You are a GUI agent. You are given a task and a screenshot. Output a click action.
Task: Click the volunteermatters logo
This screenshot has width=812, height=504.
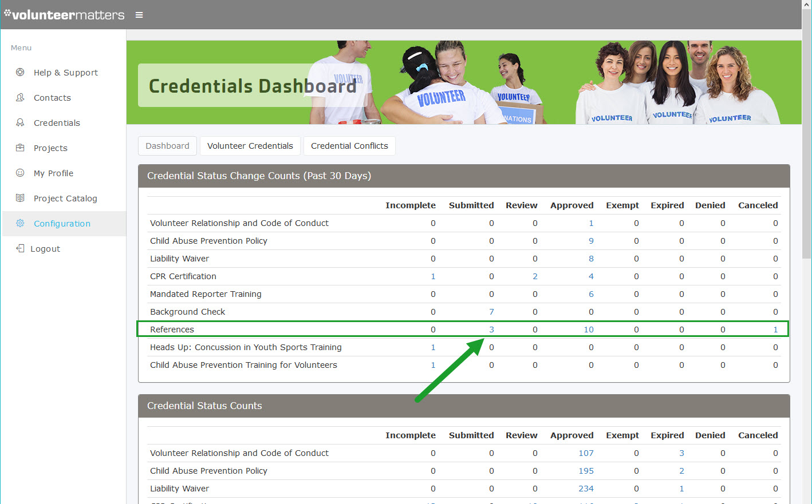pyautogui.click(x=64, y=15)
